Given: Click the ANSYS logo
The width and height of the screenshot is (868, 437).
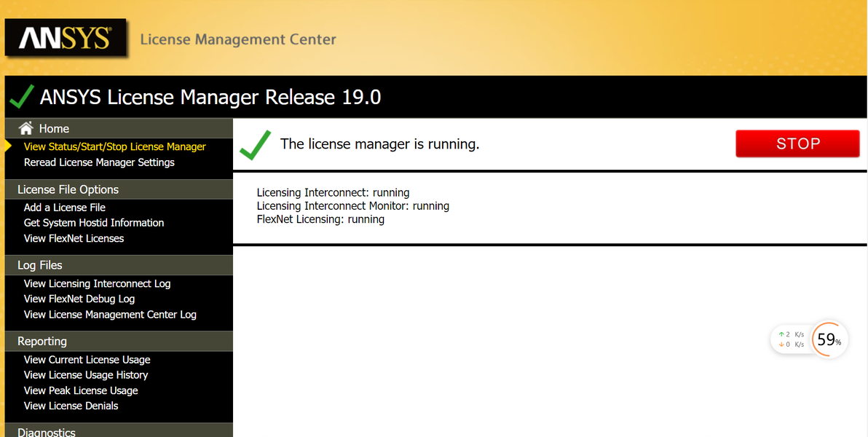Looking at the screenshot, I should point(66,37).
